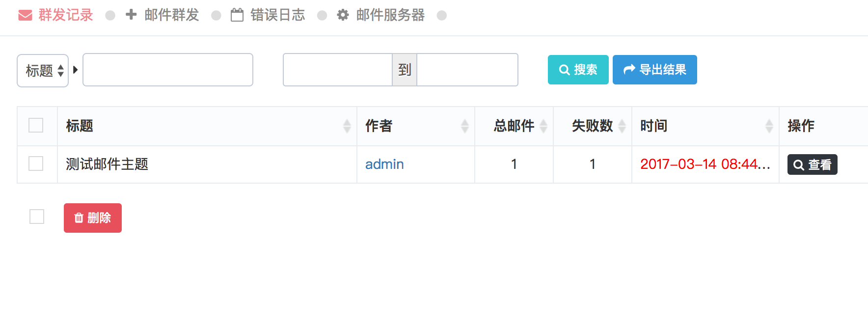The image size is (868, 327).
Task: Click the 搜索 search button
Action: tap(578, 70)
